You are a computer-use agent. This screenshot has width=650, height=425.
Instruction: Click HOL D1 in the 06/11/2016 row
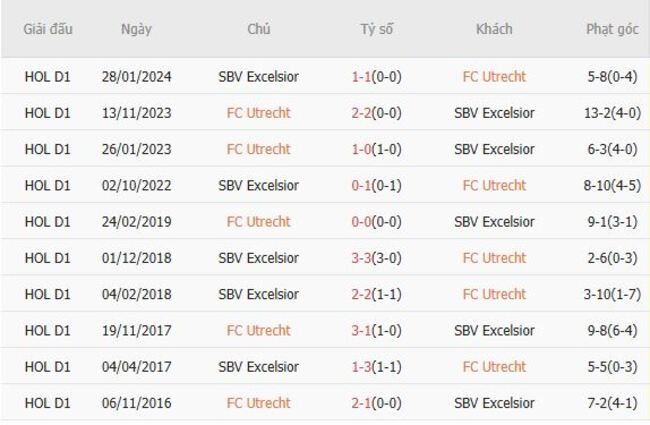48,403
